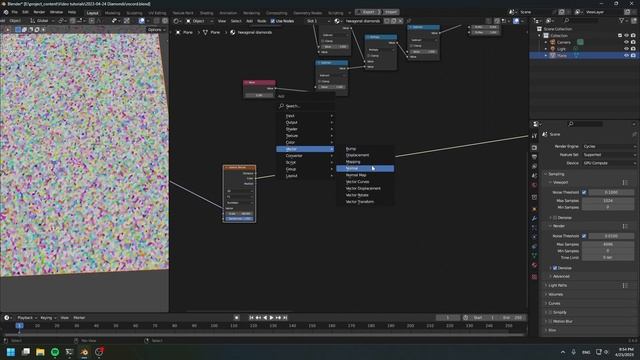Toggle the Viewport Denoise checkbox

coord(555,218)
